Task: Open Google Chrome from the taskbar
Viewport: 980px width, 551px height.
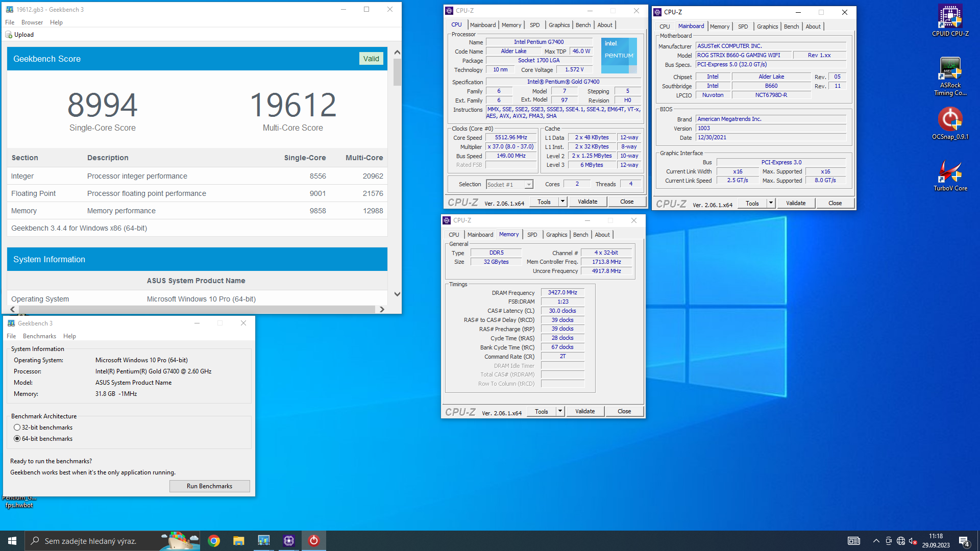Action: [214, 541]
